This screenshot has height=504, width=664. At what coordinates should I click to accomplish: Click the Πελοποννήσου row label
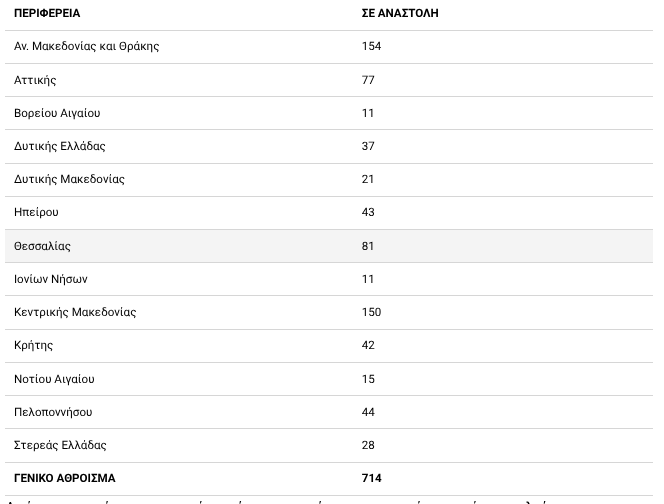tap(53, 412)
